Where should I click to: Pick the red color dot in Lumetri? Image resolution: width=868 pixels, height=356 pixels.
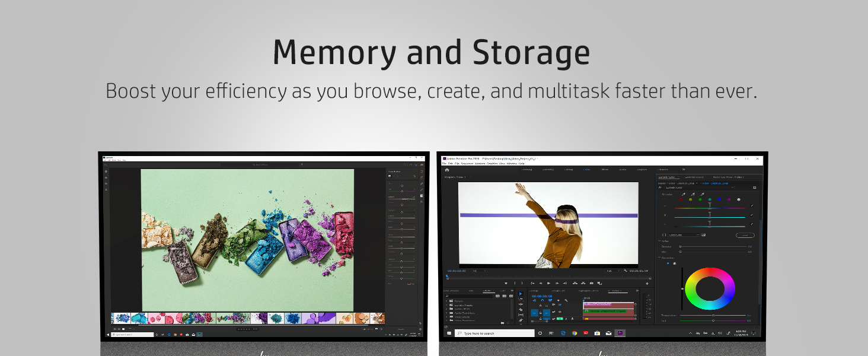pyautogui.click(x=681, y=199)
